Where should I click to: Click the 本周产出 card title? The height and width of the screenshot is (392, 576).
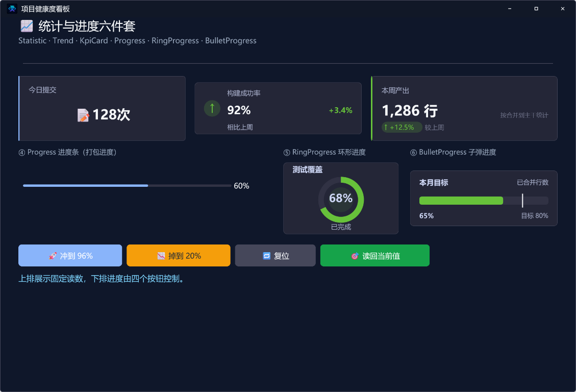click(395, 90)
